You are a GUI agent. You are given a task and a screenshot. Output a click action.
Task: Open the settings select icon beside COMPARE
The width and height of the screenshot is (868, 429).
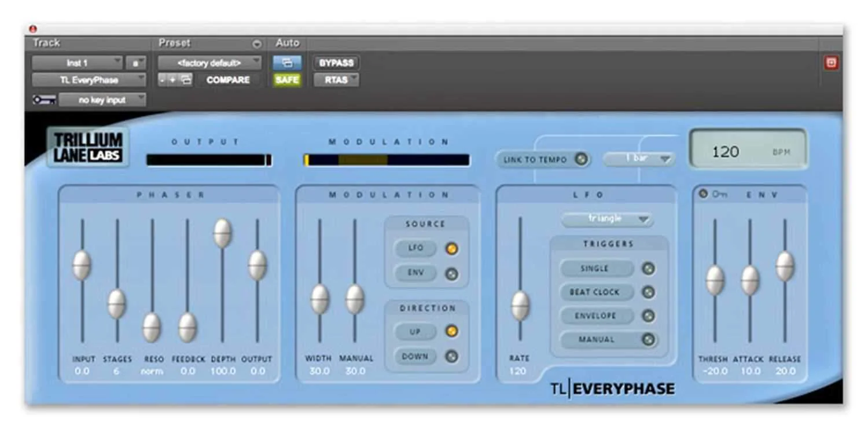click(186, 80)
